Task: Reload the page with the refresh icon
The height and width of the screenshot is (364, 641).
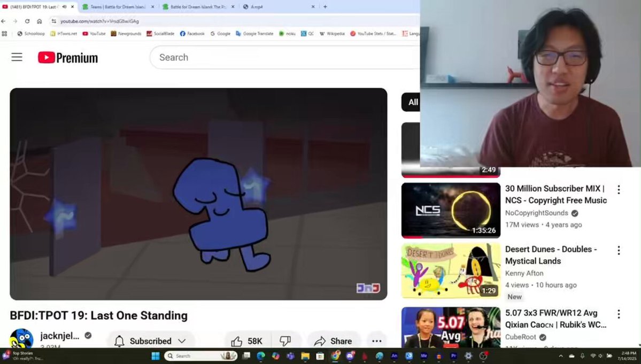Action: coord(27,21)
